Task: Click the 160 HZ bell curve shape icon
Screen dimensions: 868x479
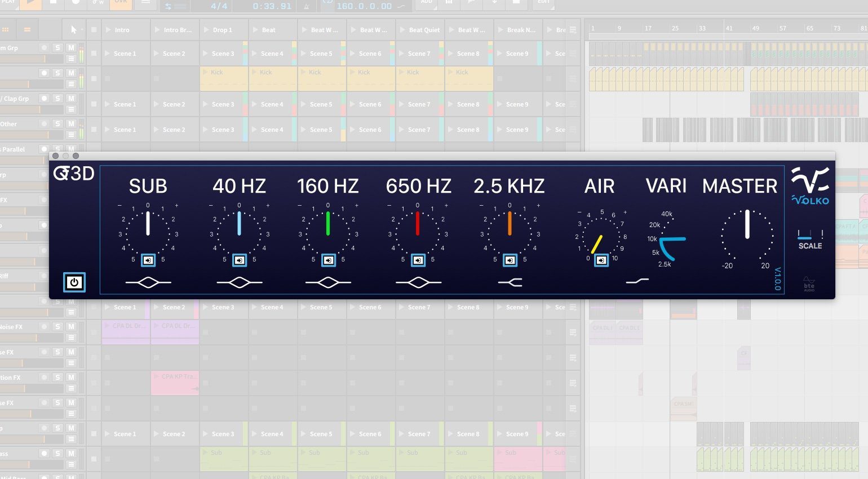Action: point(329,282)
